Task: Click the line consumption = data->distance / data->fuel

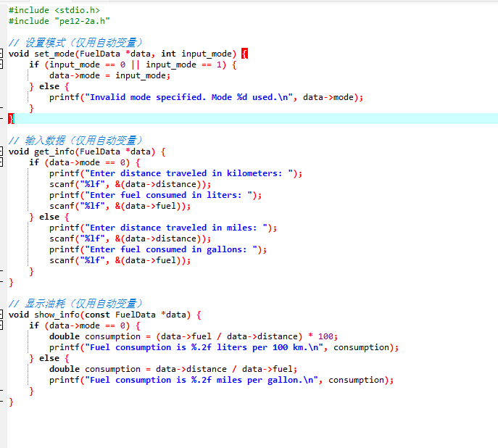Action: coord(173,369)
